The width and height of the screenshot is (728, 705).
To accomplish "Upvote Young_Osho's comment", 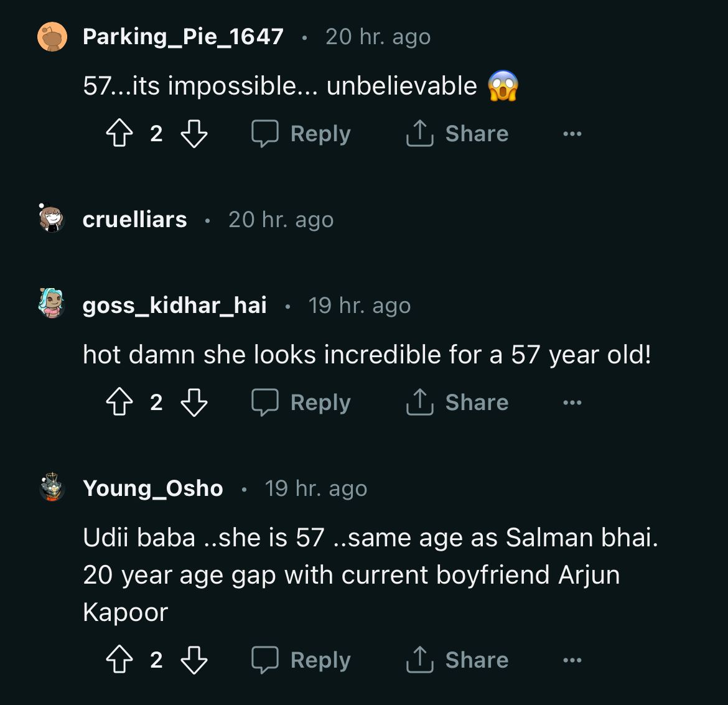I will click(119, 660).
